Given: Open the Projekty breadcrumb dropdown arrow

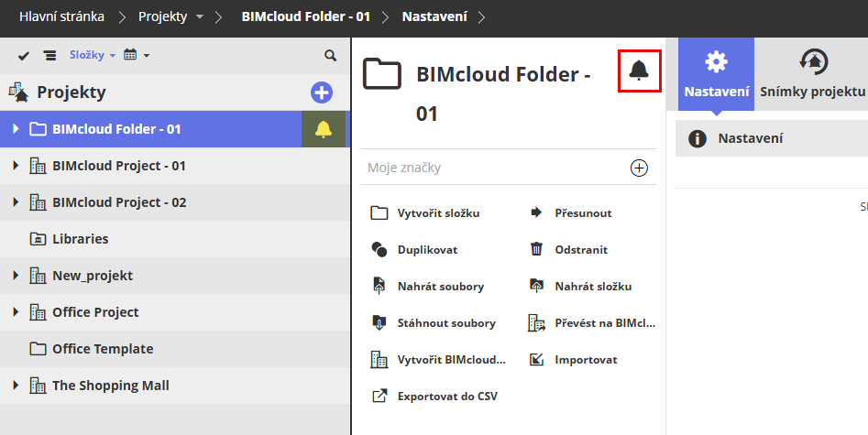Looking at the screenshot, I should pyautogui.click(x=200, y=17).
